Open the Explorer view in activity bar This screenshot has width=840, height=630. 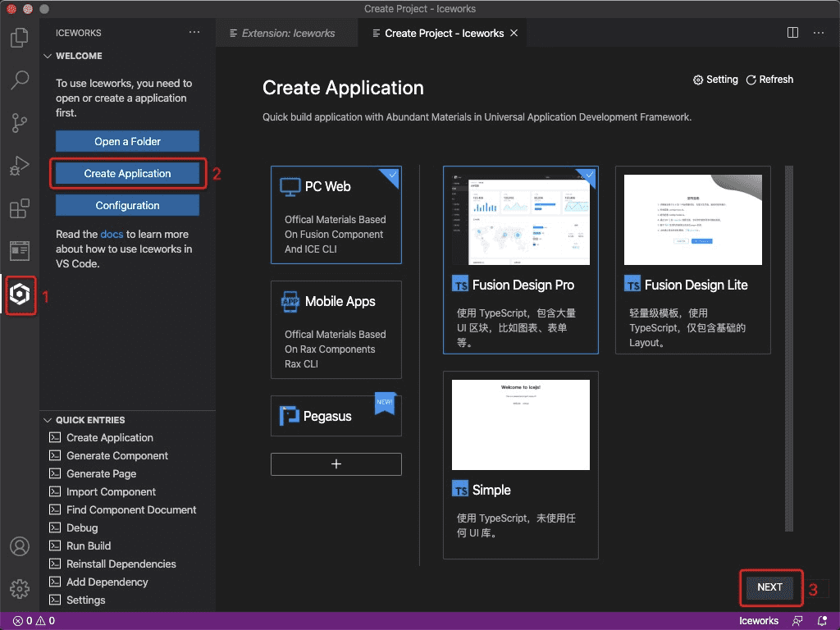20,38
